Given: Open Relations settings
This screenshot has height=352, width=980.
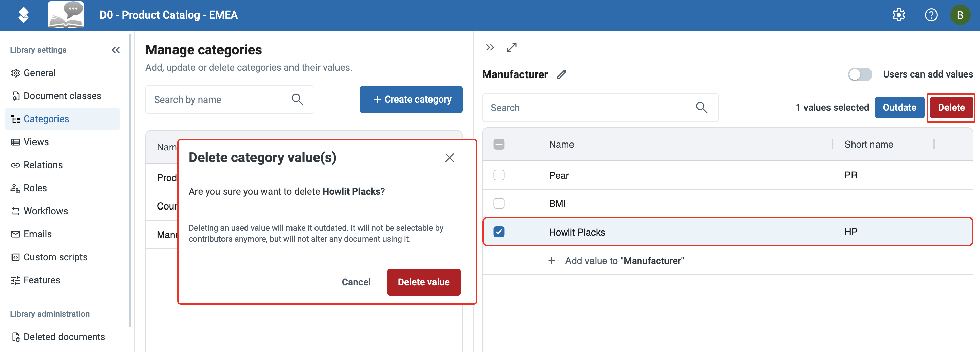Looking at the screenshot, I should (62, 165).
